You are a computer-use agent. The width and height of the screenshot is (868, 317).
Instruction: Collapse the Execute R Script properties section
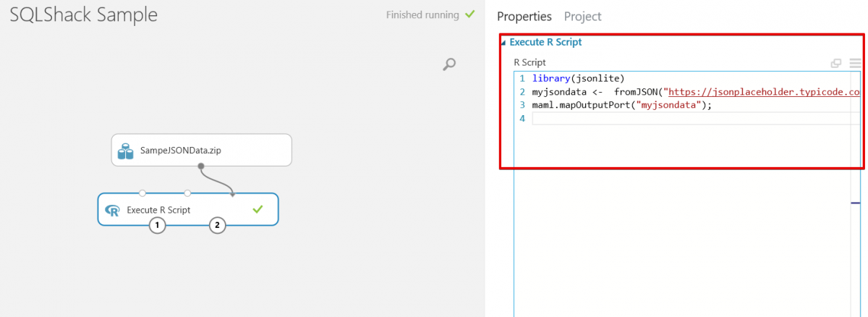click(503, 43)
